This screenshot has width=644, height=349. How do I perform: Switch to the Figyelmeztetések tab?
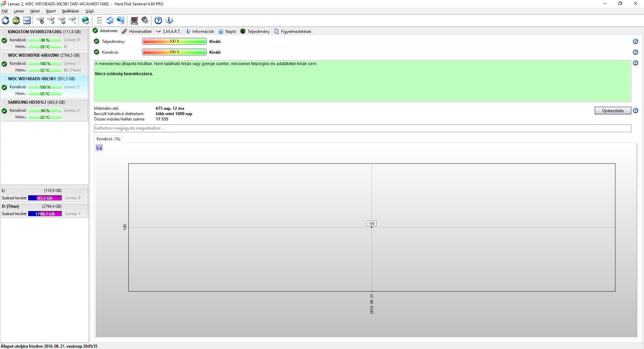point(293,31)
